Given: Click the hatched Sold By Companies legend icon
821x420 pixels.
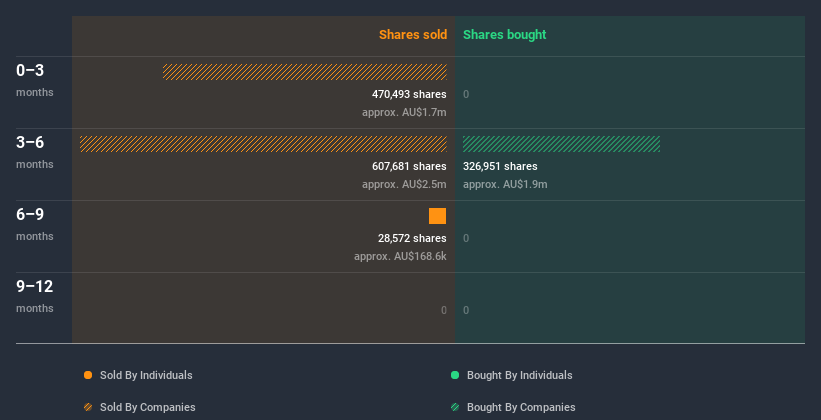Looking at the screenshot, I should click(x=88, y=407).
